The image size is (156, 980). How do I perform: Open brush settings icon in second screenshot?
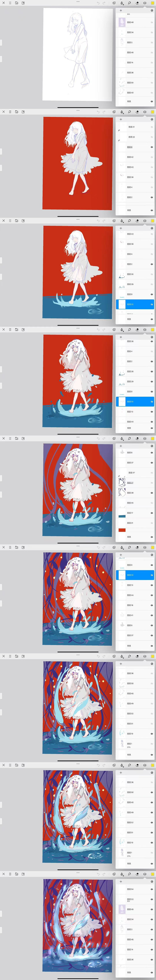pyautogui.click(x=114, y=112)
